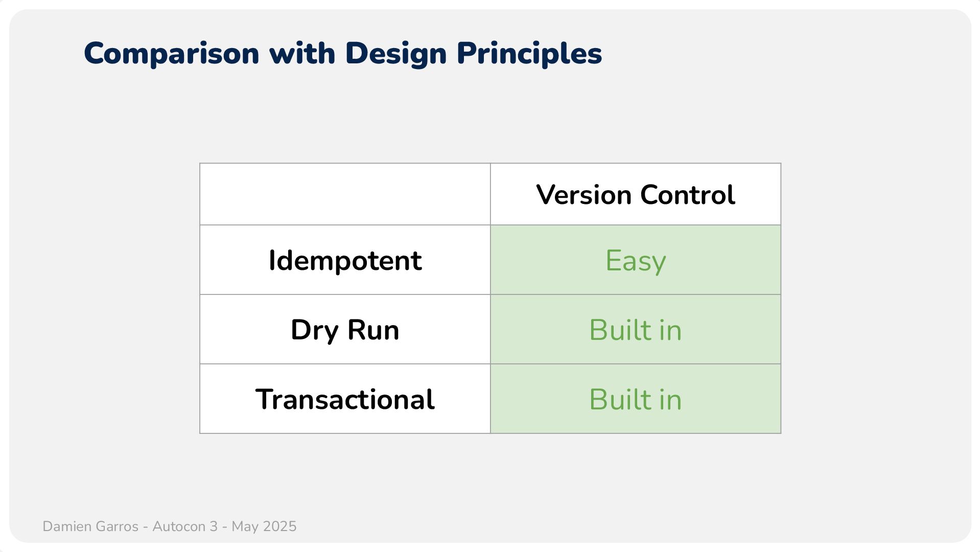Select the Version Control column header
This screenshot has height=552, width=980.
[636, 194]
